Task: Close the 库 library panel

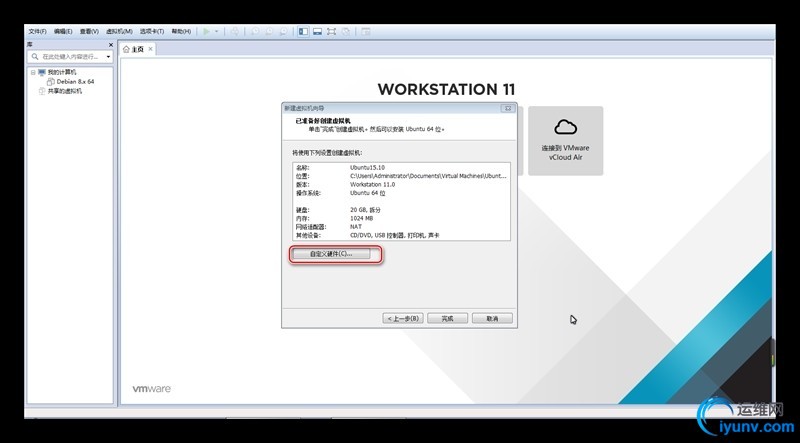Action: pos(111,45)
